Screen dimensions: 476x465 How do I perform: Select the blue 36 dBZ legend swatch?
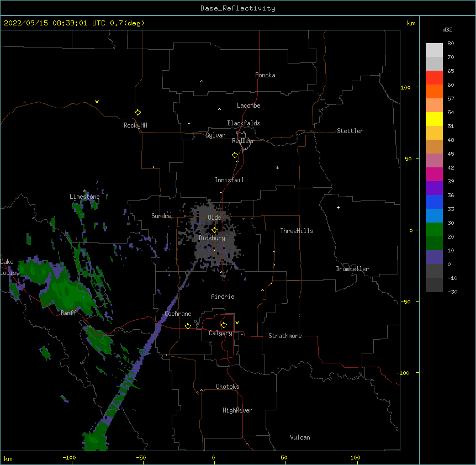coord(434,202)
